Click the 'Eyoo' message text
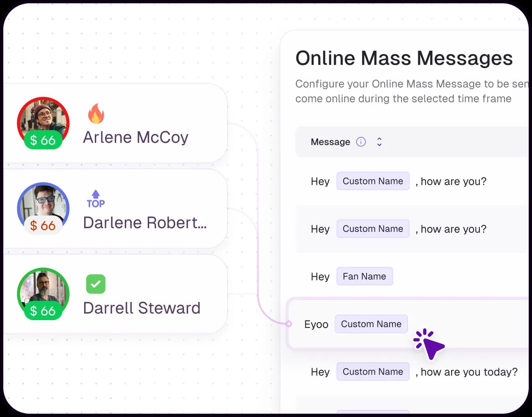532x417 pixels. [x=316, y=324]
